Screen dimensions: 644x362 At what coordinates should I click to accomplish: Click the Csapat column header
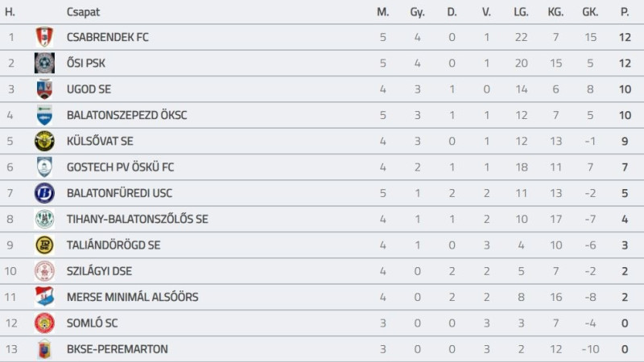[84, 12]
